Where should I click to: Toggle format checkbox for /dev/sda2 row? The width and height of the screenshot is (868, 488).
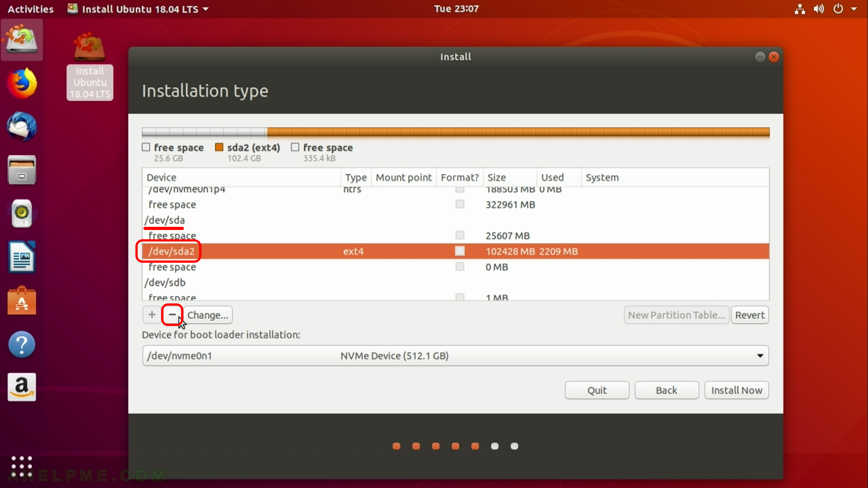[460, 251]
